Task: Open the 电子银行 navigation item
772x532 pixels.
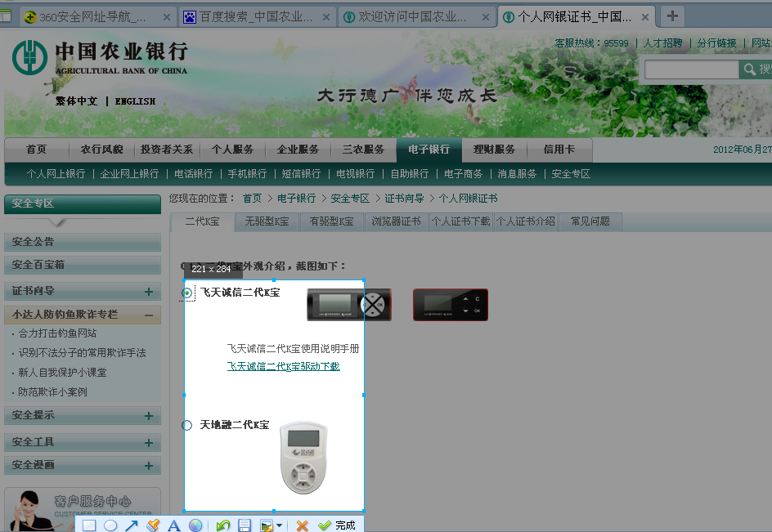Action: [x=429, y=150]
